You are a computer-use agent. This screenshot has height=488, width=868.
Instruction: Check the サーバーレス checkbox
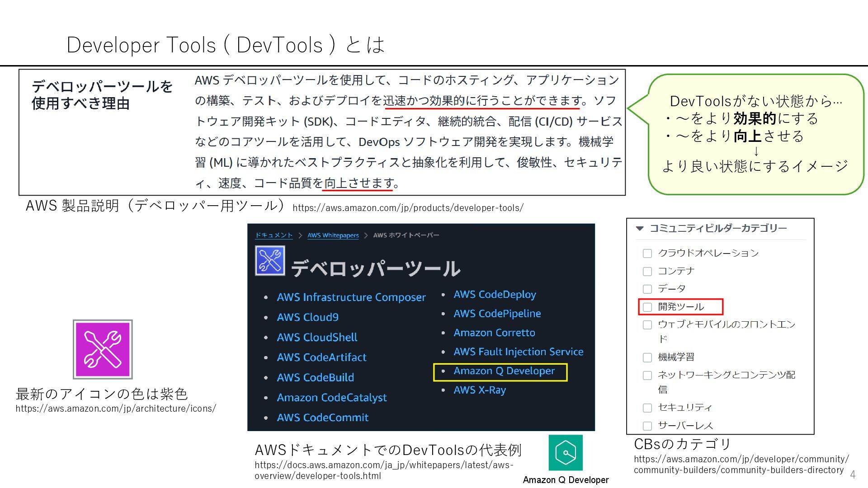(x=647, y=426)
